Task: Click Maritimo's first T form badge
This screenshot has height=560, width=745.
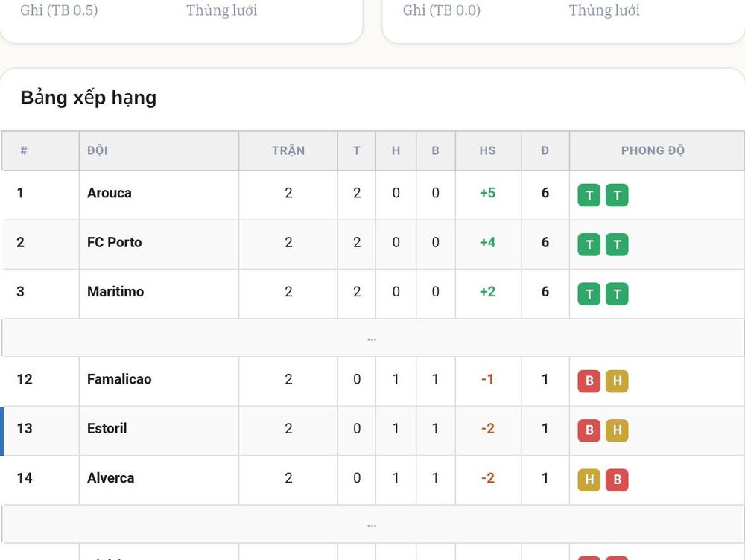Action: point(589,294)
